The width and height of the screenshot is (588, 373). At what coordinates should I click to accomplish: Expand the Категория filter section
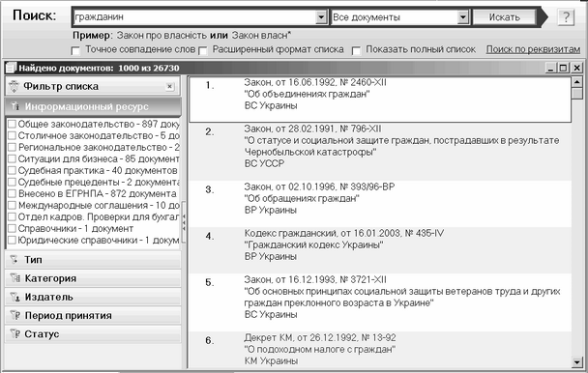click(93, 278)
